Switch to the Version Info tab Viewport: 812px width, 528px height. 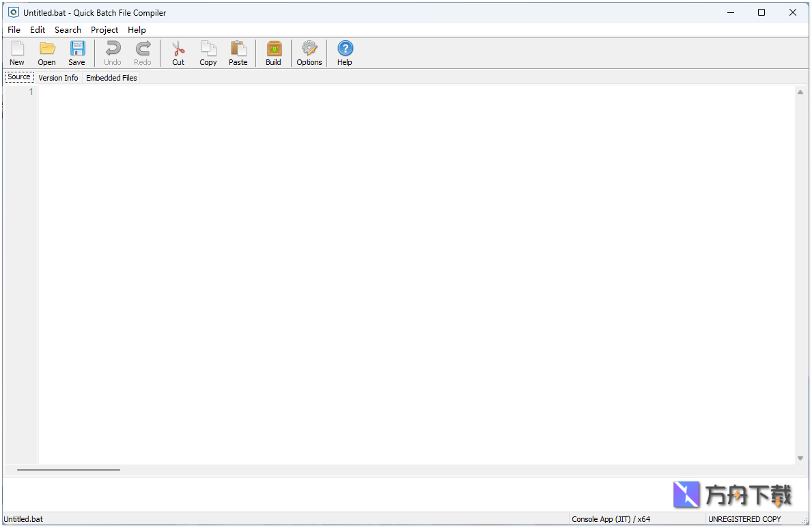[58, 77]
